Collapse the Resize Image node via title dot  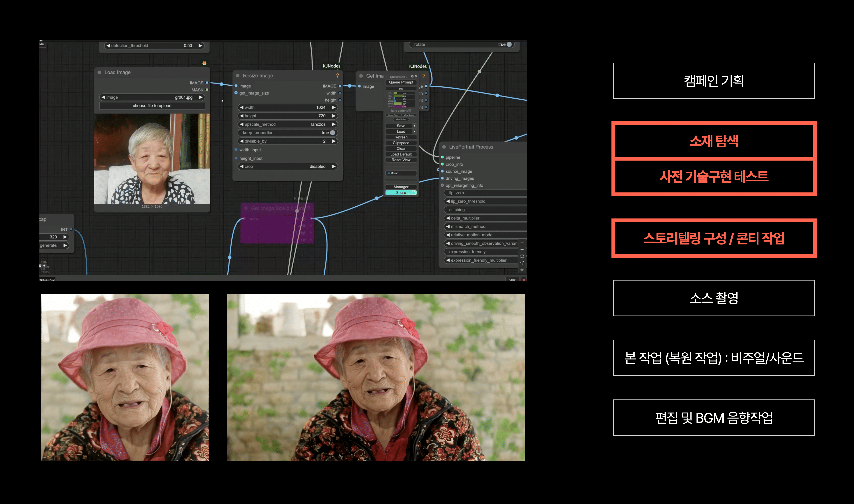238,76
